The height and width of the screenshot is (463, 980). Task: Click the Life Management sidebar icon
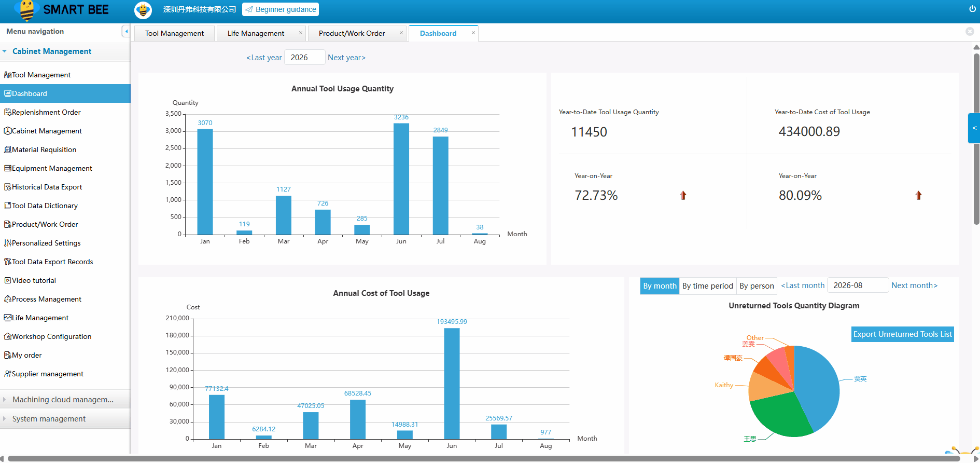[x=8, y=318]
